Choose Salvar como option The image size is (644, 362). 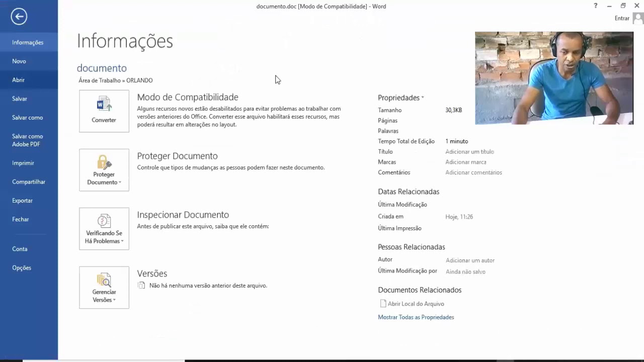(x=29, y=118)
